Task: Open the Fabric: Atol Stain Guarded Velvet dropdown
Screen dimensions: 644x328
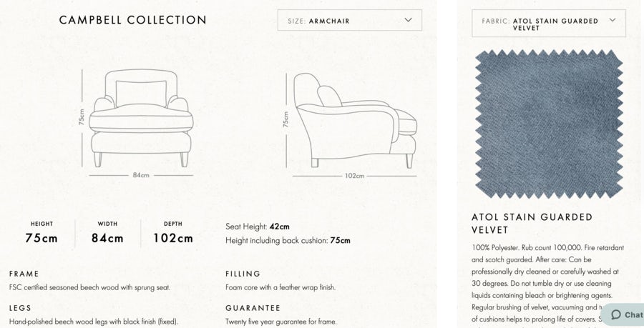Action: [548, 24]
